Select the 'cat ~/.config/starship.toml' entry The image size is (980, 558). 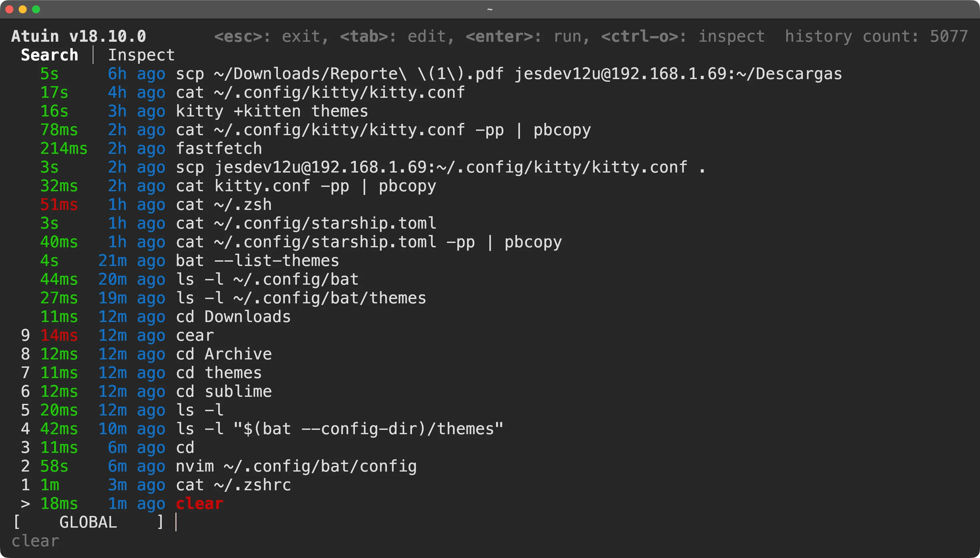point(306,223)
